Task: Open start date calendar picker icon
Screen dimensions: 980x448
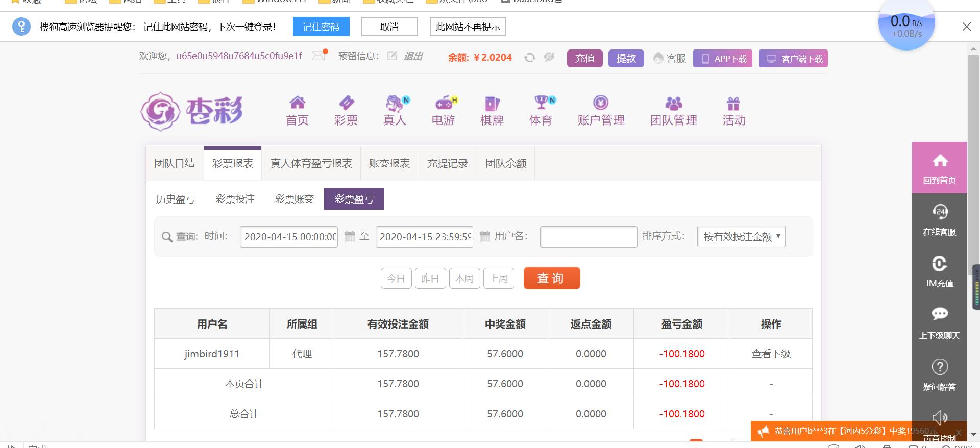Action: coord(350,236)
